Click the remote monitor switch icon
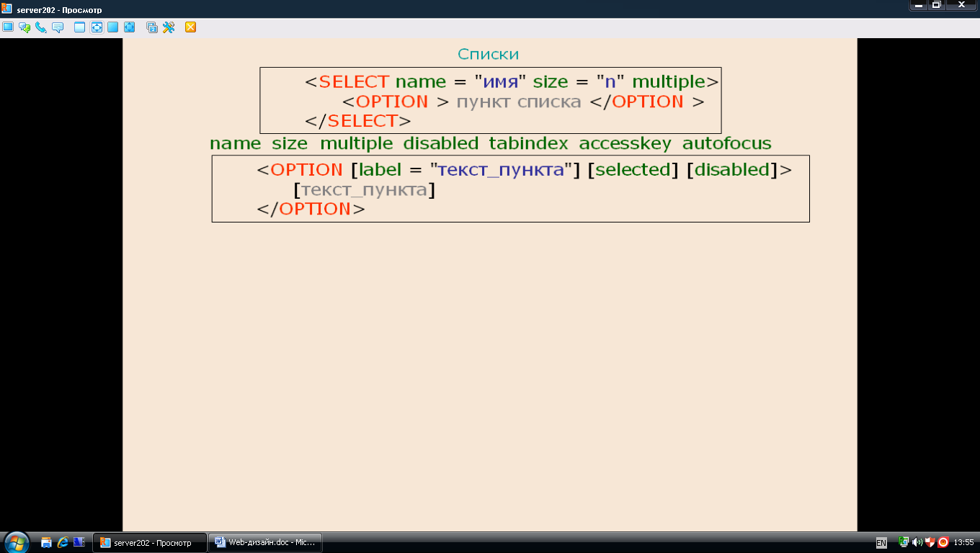The height and width of the screenshot is (553, 980). pyautogui.click(x=152, y=27)
